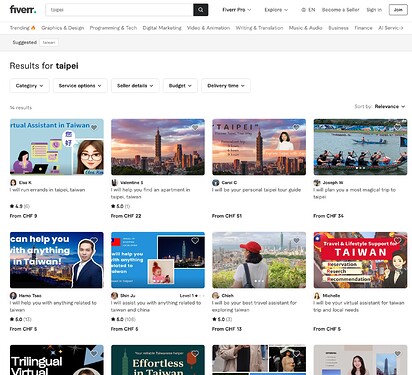Viewport: 412px width, 375px height.
Task: Click the search input field with taipei
Action: [119, 10]
